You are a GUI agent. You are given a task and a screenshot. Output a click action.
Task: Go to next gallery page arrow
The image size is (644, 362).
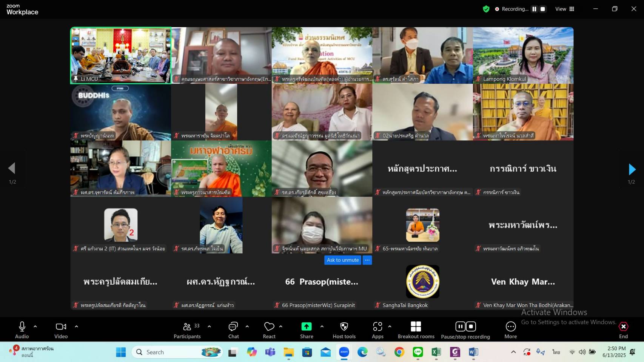(x=632, y=169)
